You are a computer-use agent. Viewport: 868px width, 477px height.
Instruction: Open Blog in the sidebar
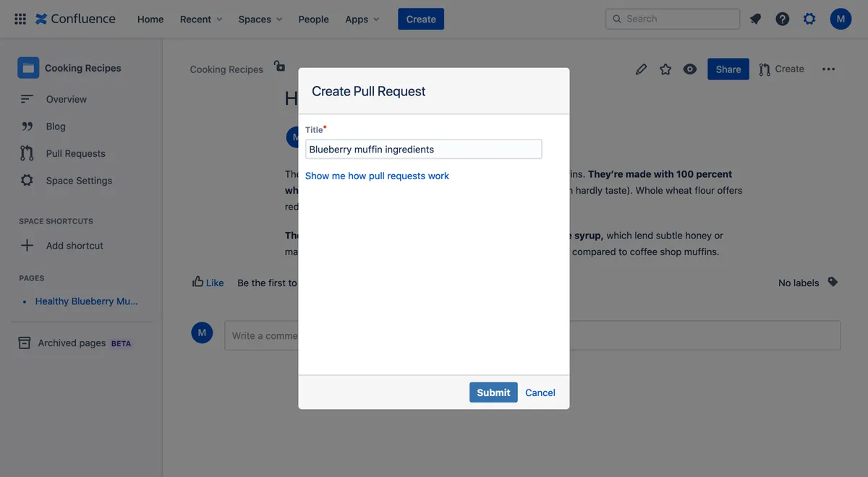[x=56, y=126]
